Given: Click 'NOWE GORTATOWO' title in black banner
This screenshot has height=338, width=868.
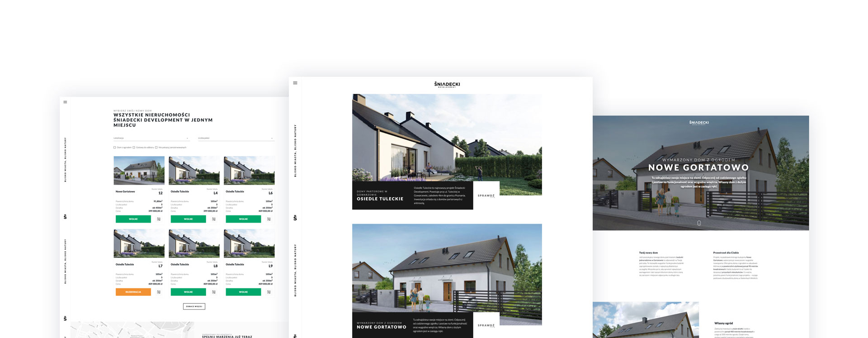Looking at the screenshot, I should point(382,327).
